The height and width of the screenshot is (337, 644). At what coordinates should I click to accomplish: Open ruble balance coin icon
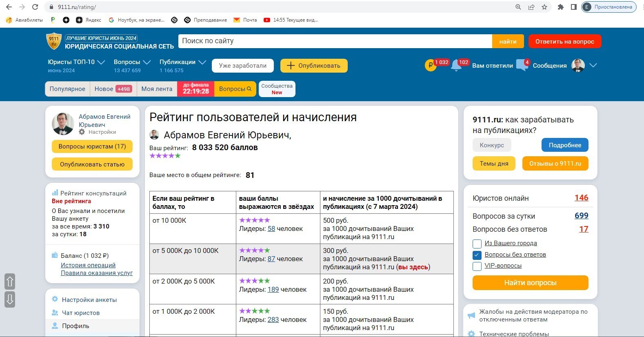pyautogui.click(x=431, y=65)
